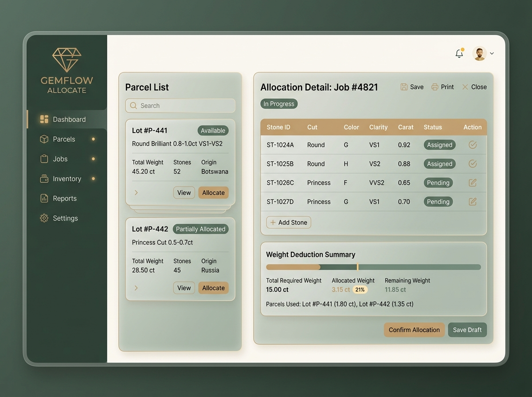Screen dimensions: 532x397
Task: Confirm Allocation for the job
Action: tap(414, 330)
